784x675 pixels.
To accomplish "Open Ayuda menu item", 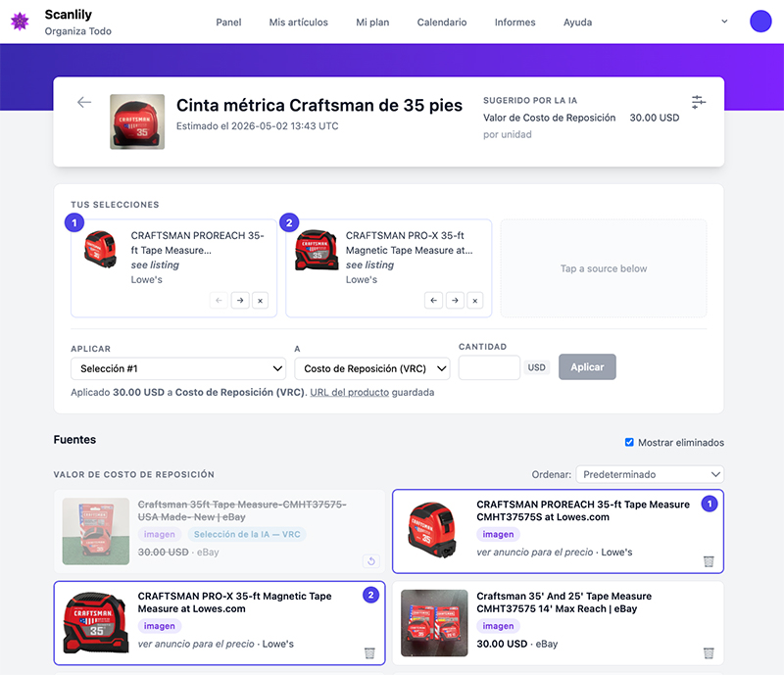I will click(x=577, y=22).
